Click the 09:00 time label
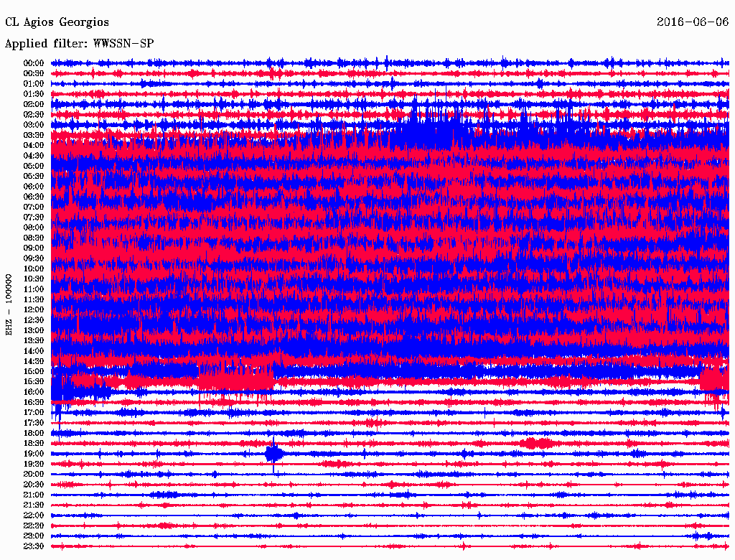The image size is (735, 560). coord(34,248)
